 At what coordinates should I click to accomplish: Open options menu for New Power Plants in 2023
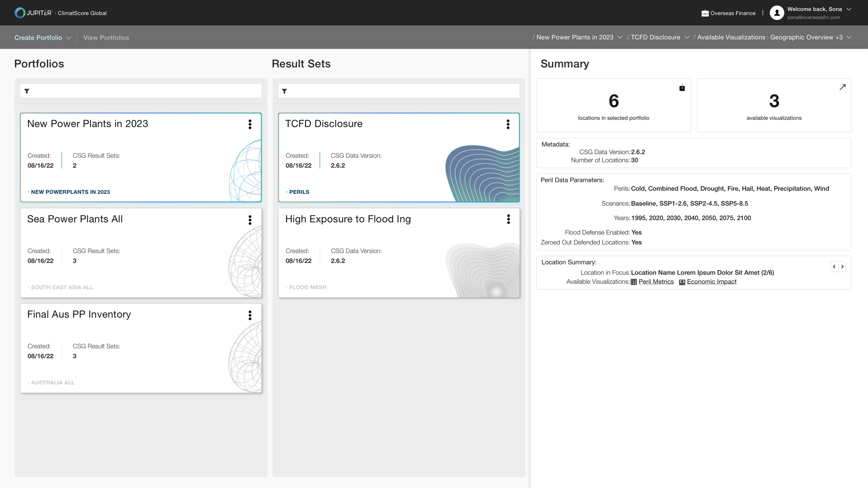pos(250,124)
